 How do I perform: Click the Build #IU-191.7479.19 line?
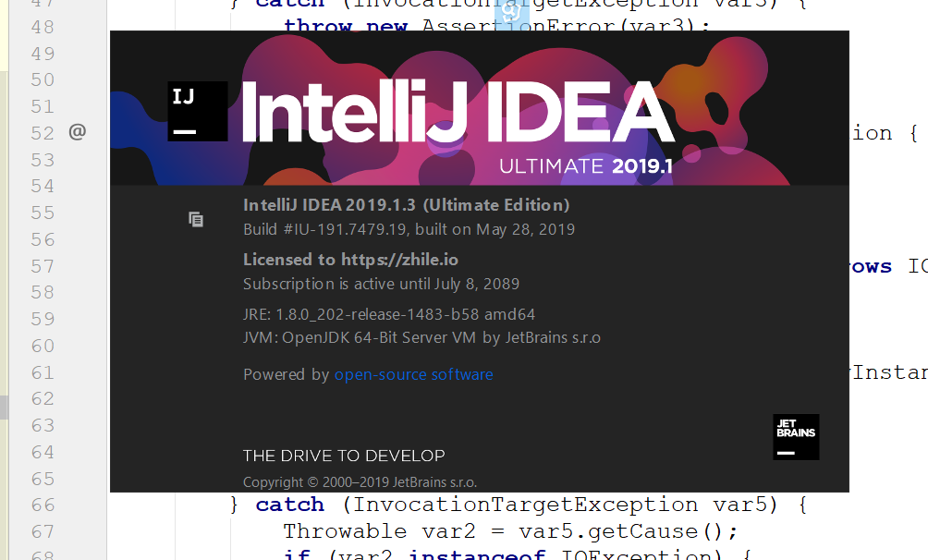[409, 229]
